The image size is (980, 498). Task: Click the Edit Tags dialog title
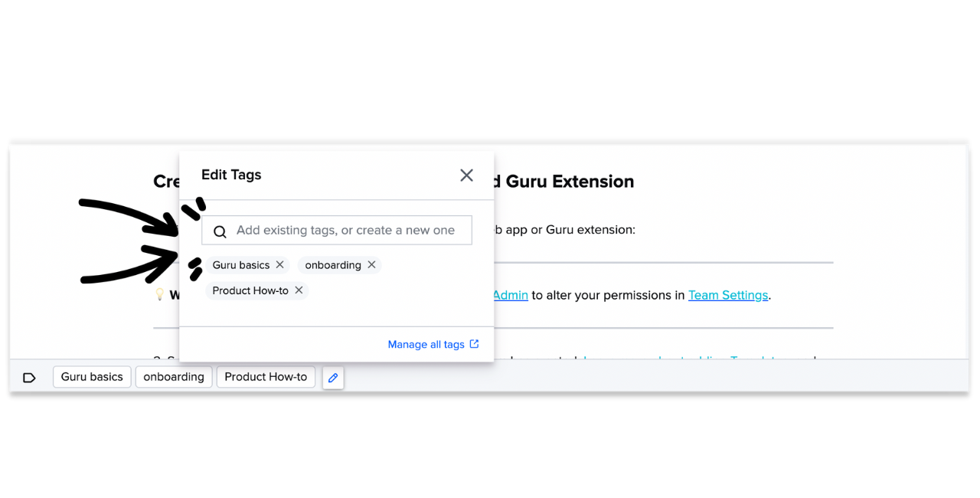[231, 175]
